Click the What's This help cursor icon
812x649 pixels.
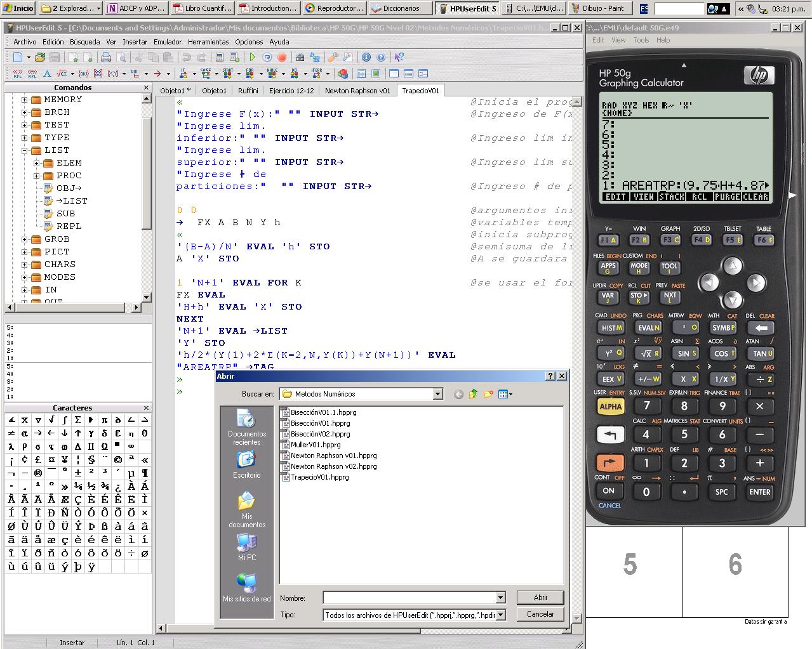pyautogui.click(x=399, y=57)
